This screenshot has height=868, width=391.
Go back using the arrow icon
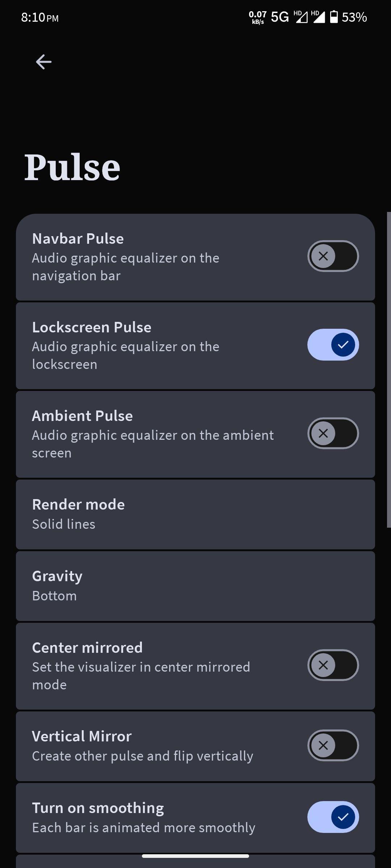[44, 62]
